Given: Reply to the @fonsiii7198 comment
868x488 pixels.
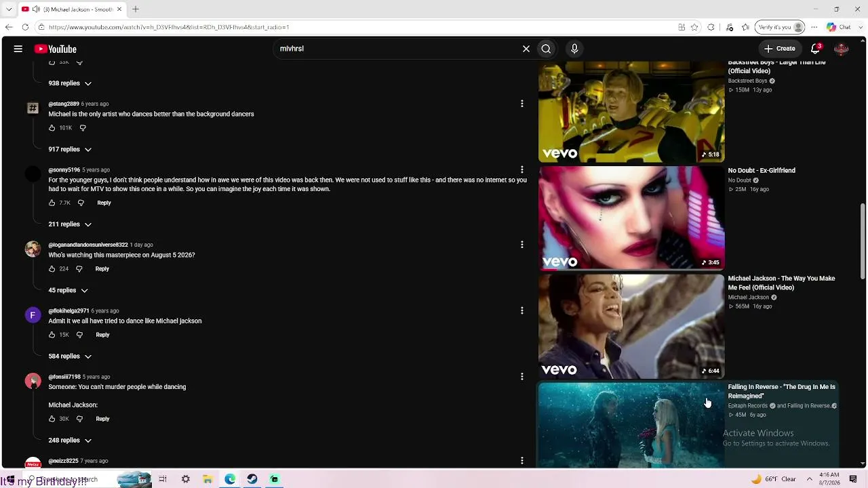Looking at the screenshot, I should click(x=102, y=419).
